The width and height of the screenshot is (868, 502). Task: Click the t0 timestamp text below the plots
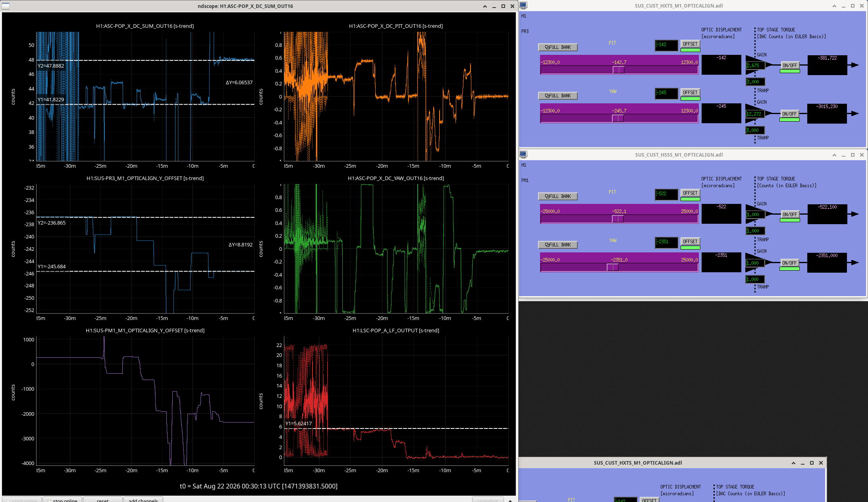(x=258, y=486)
